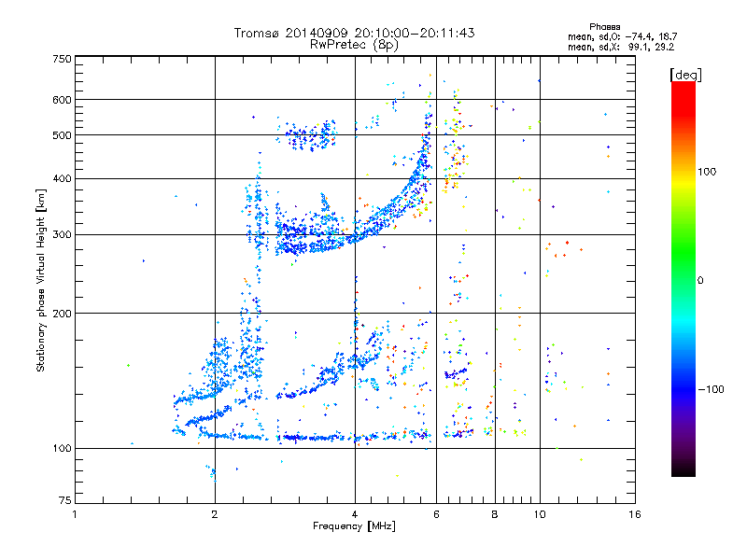The image size is (747, 560).
Task: Click the frequency-axis tick label "8"
Action: click(495, 514)
